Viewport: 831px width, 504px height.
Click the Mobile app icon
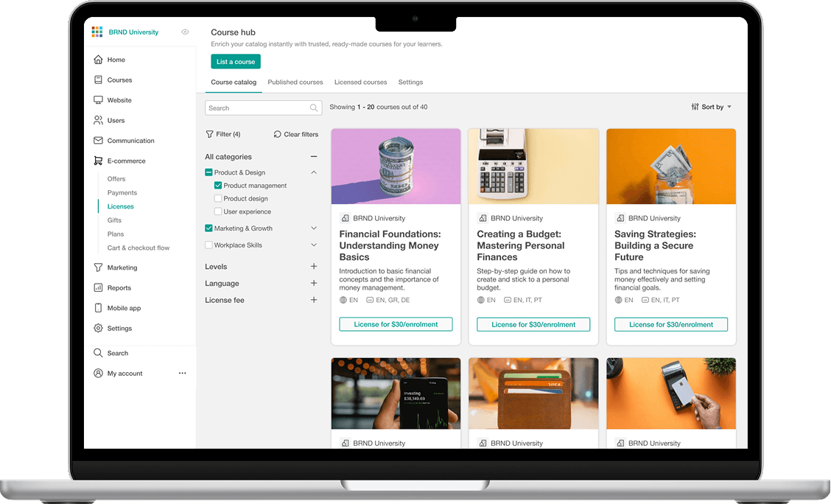pyautogui.click(x=98, y=308)
